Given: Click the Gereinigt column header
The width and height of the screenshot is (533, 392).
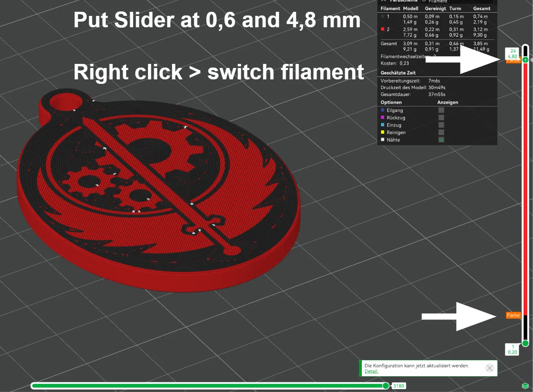Looking at the screenshot, I should tap(435, 9).
